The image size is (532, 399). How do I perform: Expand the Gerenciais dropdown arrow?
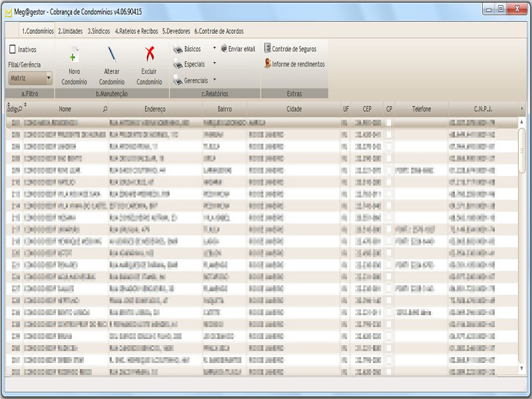(x=214, y=79)
